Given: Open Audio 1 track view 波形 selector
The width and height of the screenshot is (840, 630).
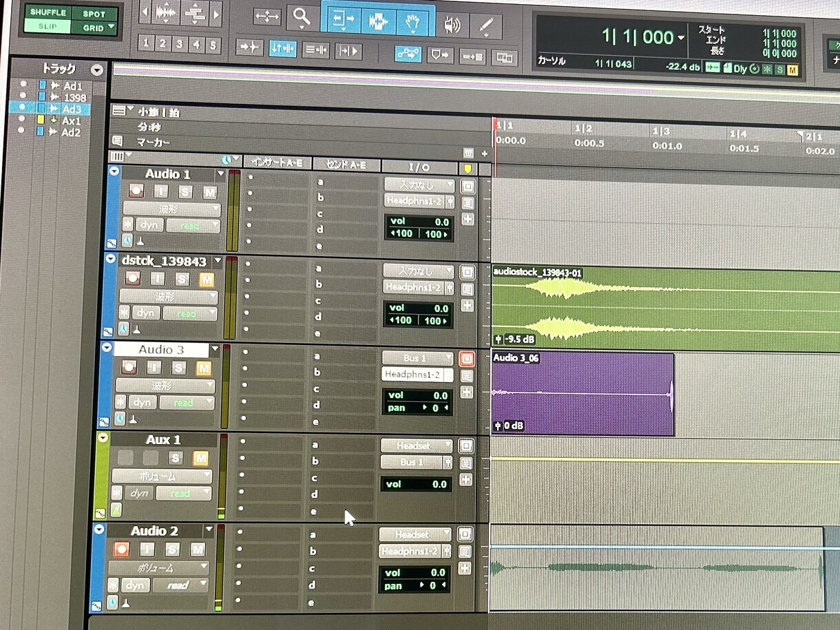Looking at the screenshot, I should point(171,209).
